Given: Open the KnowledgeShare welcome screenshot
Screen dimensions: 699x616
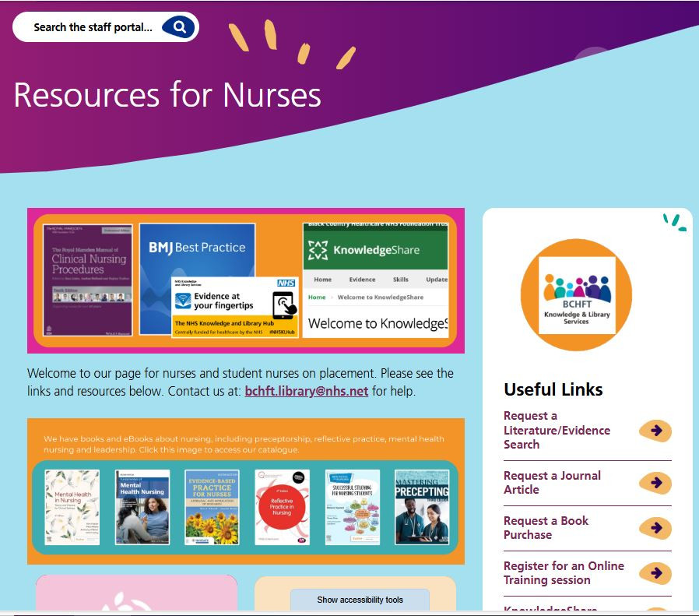Looking at the screenshot, I should point(375,280).
